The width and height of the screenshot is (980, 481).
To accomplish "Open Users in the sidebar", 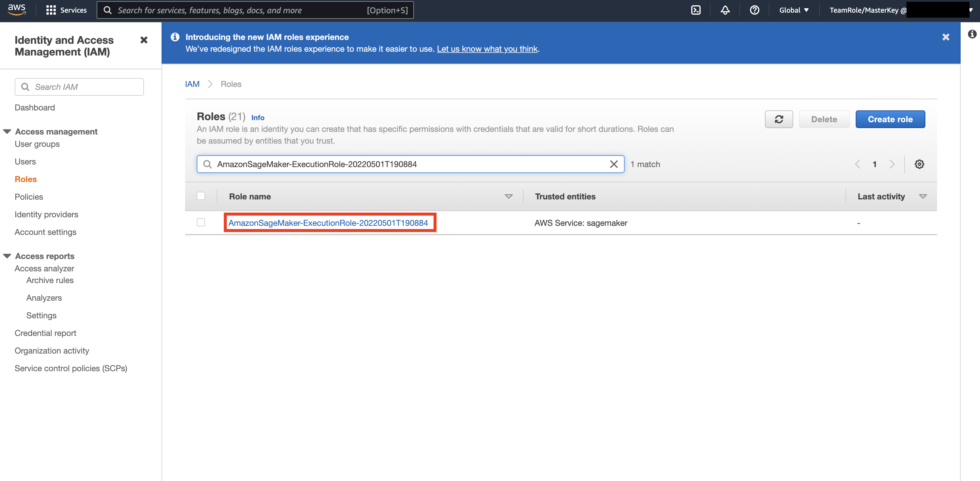I will 25,162.
